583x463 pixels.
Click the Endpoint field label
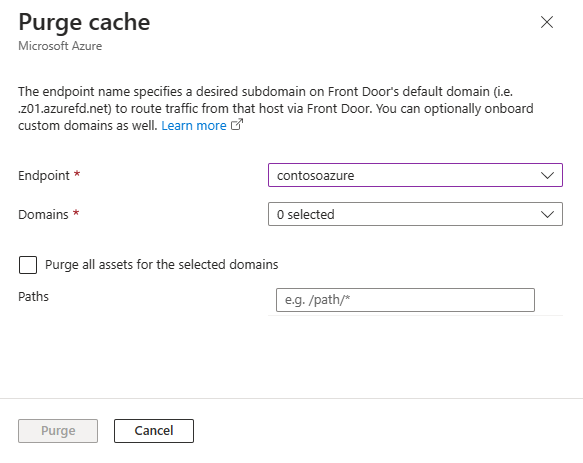[x=44, y=176]
